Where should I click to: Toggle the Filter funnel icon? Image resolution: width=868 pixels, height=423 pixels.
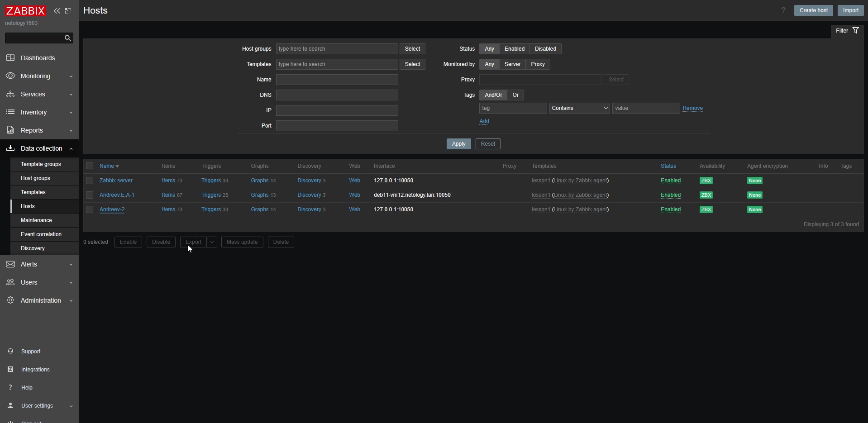pos(856,30)
